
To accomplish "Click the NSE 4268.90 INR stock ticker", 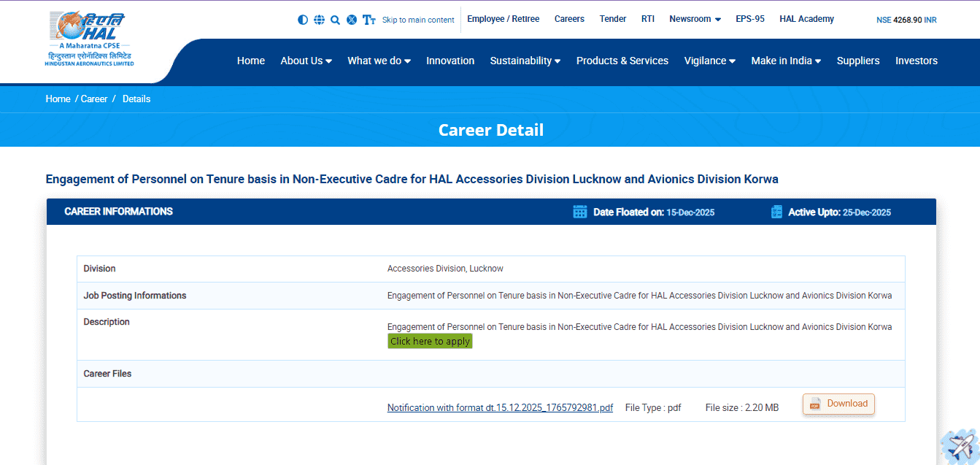I will [906, 20].
